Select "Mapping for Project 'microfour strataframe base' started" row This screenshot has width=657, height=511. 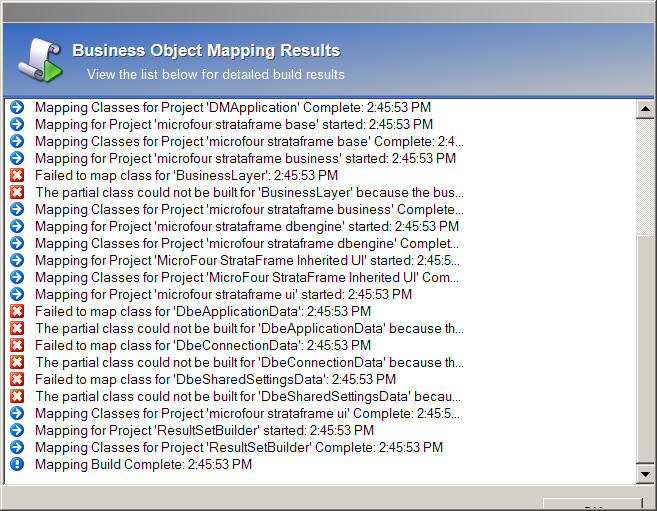coord(233,124)
